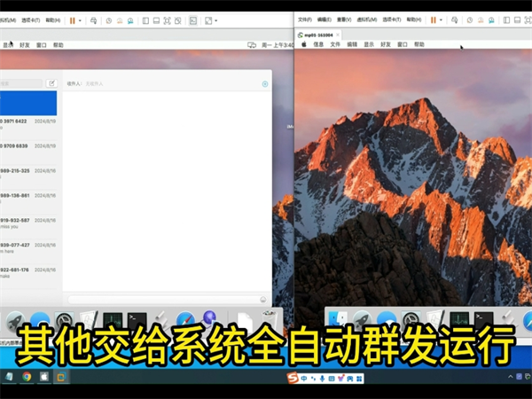
Task: Open emoji picker in message field
Action: coord(263,300)
